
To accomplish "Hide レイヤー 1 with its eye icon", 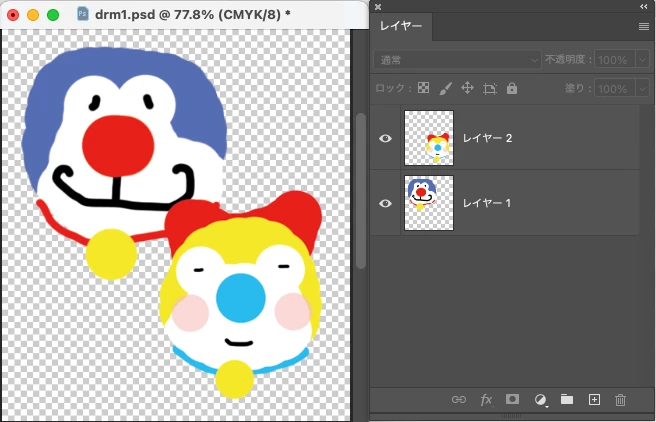I will point(385,203).
